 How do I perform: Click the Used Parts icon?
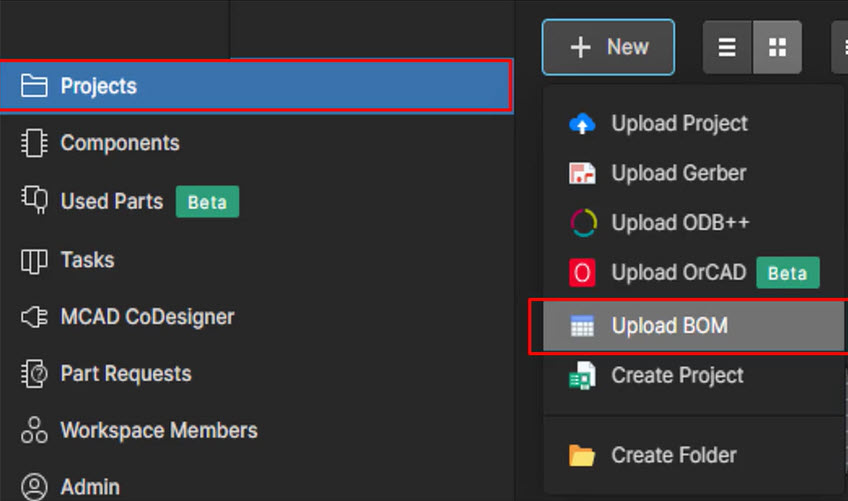click(35, 201)
